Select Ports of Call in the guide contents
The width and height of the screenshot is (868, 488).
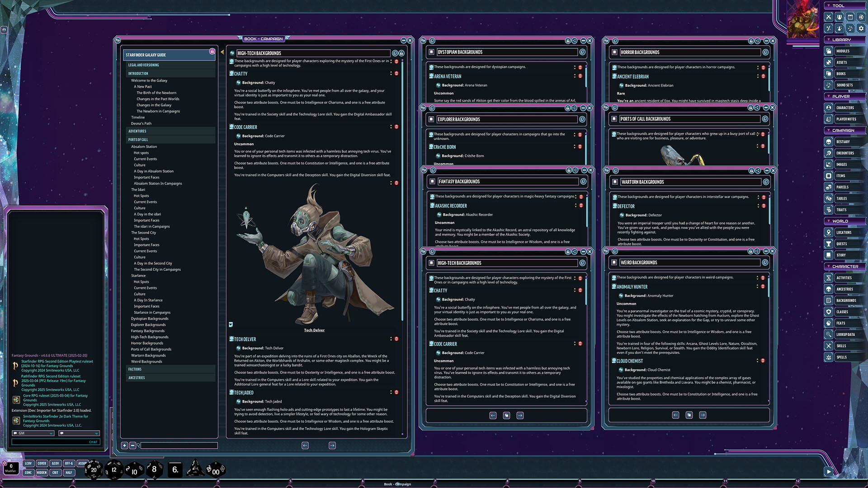click(138, 139)
